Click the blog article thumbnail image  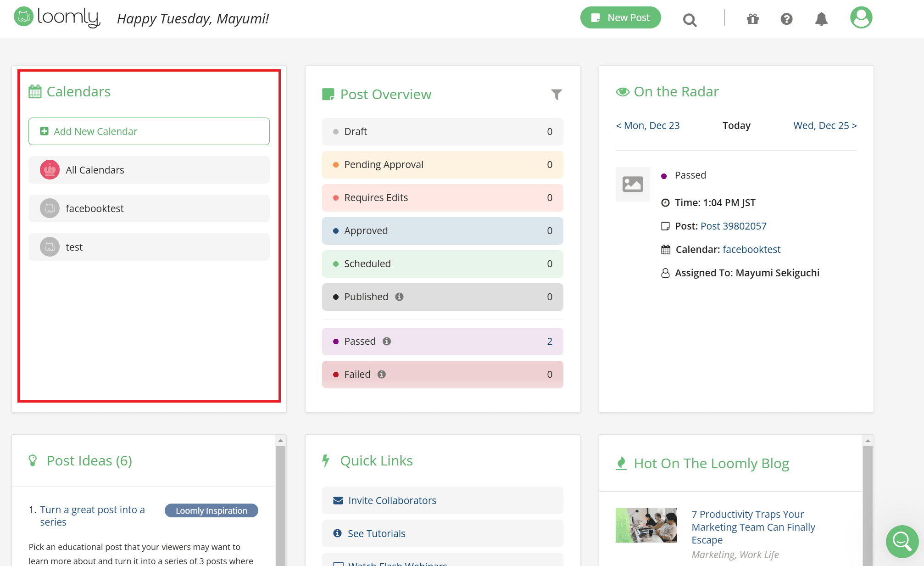[x=646, y=525]
